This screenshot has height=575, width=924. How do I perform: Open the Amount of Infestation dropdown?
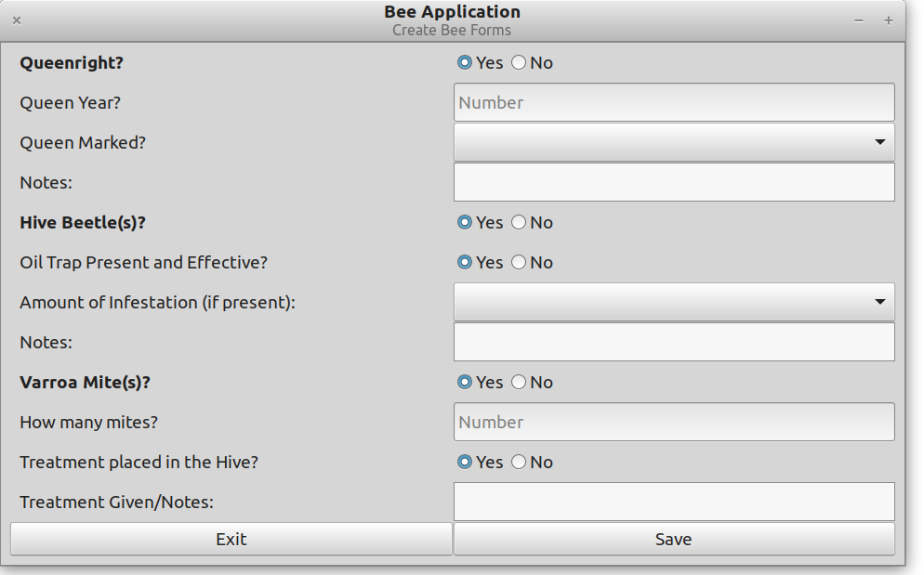click(x=673, y=301)
